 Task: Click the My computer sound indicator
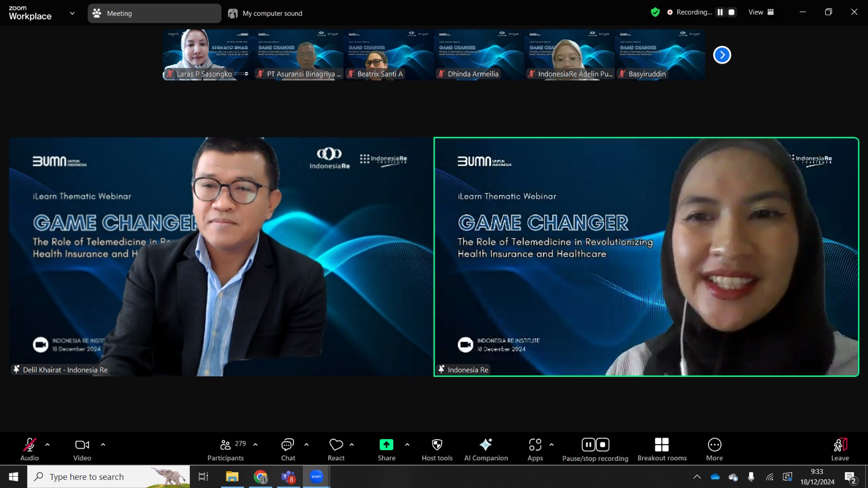pyautogui.click(x=265, y=13)
